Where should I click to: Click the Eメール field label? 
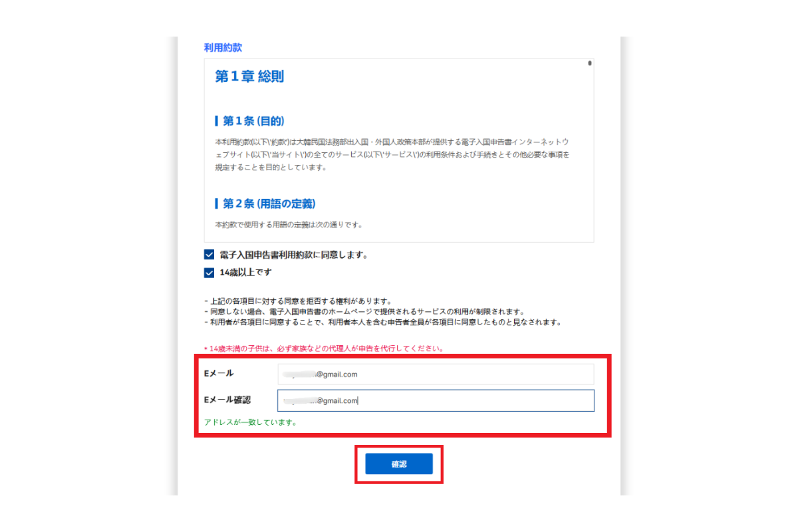click(219, 374)
